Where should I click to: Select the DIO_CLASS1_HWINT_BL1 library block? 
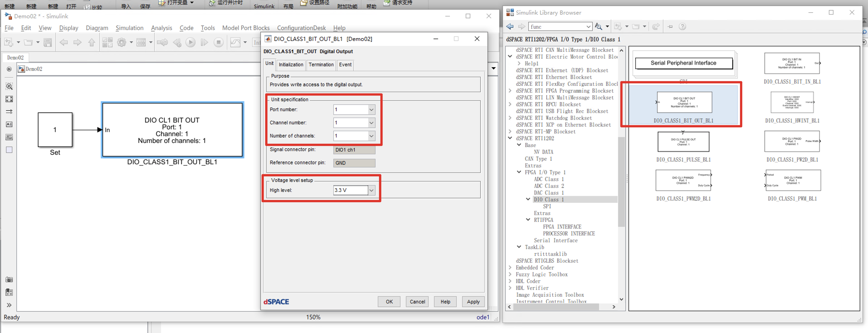click(792, 103)
